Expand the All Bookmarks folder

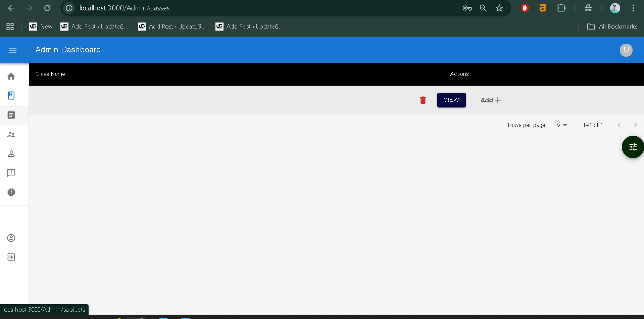click(611, 26)
